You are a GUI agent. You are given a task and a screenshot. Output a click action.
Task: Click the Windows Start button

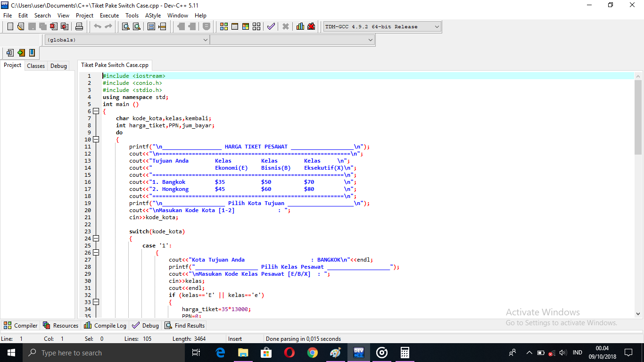(x=11, y=353)
